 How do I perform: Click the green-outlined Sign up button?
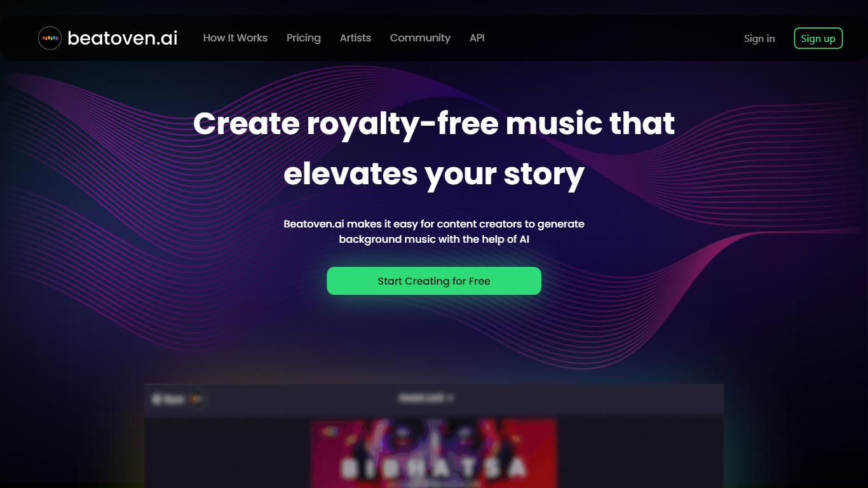(x=818, y=38)
